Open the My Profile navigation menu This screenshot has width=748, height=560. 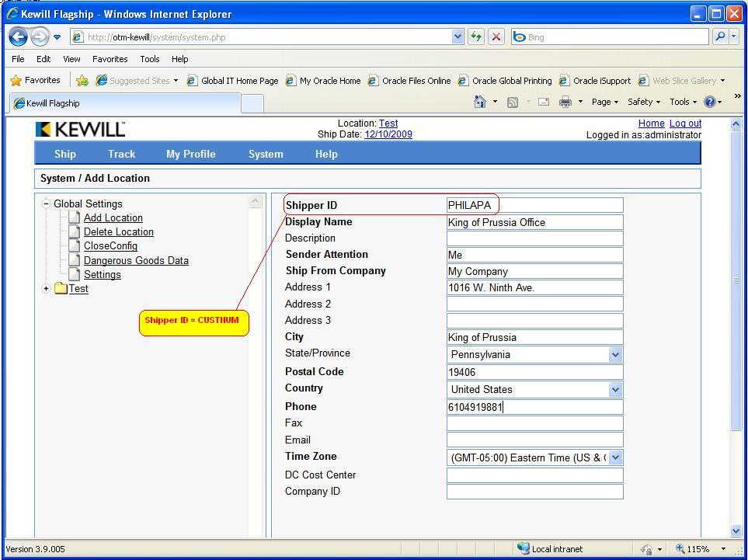pos(191,154)
